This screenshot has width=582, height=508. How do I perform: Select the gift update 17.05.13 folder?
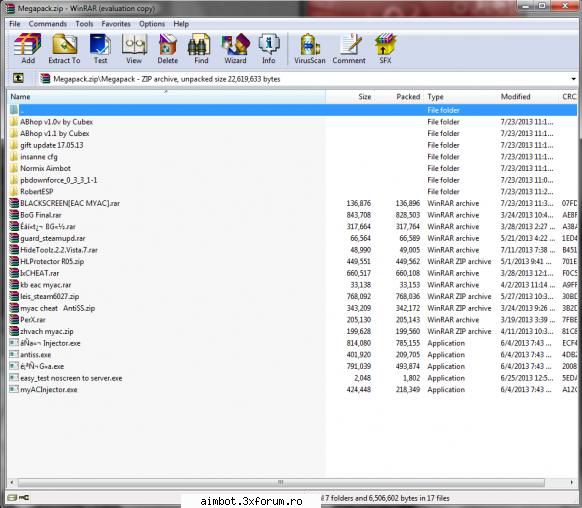52,145
